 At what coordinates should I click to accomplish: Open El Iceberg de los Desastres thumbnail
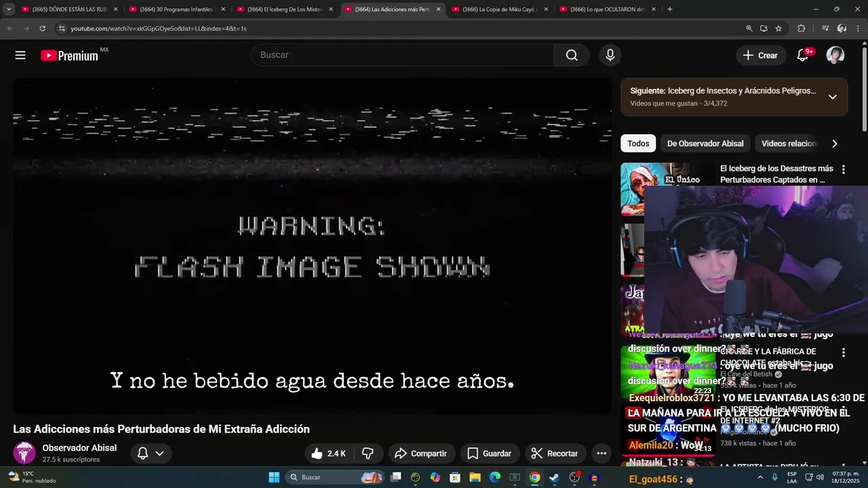pos(668,189)
